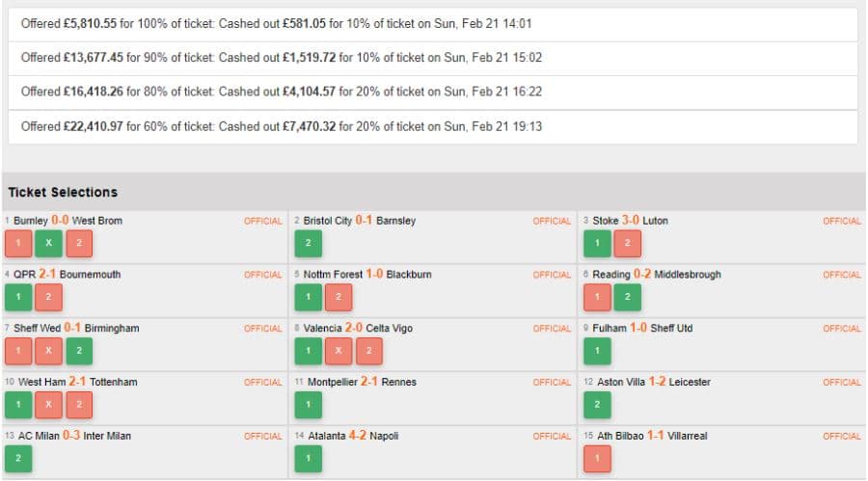868x481 pixels.
Task: Select the green 1 pick for Fulham v Sheff Utd
Action: point(597,352)
